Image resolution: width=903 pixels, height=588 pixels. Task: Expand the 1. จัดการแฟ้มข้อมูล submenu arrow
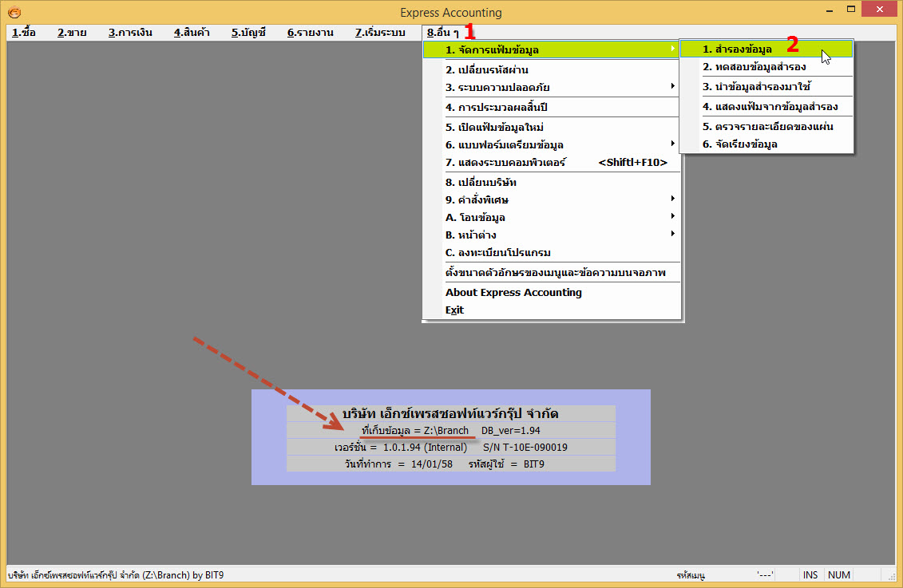coord(673,50)
